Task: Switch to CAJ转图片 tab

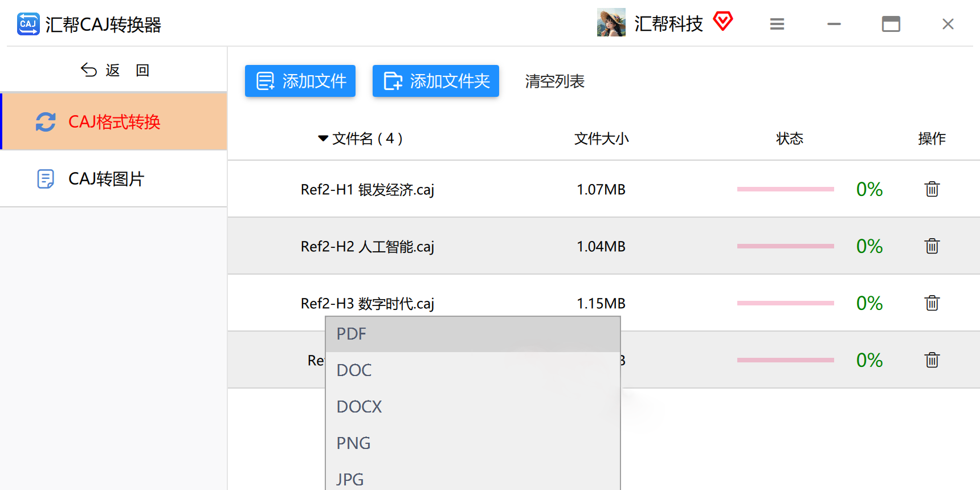Action: 106,179
